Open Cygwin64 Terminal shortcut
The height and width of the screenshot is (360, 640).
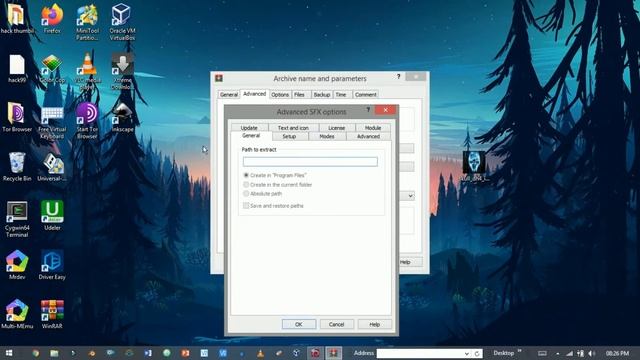point(17,219)
